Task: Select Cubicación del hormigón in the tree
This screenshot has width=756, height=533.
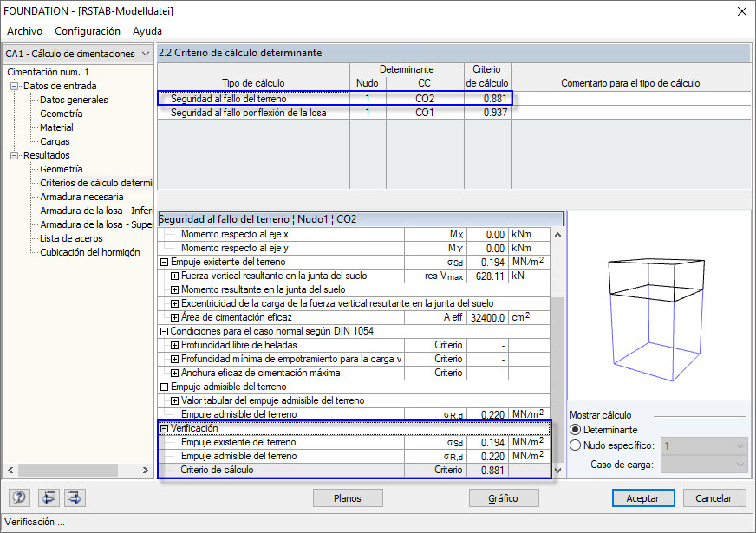Action: (x=89, y=252)
